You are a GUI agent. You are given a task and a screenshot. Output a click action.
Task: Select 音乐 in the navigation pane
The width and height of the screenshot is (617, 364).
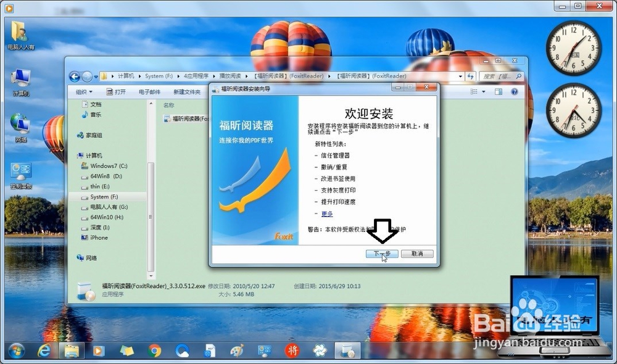pyautogui.click(x=92, y=115)
